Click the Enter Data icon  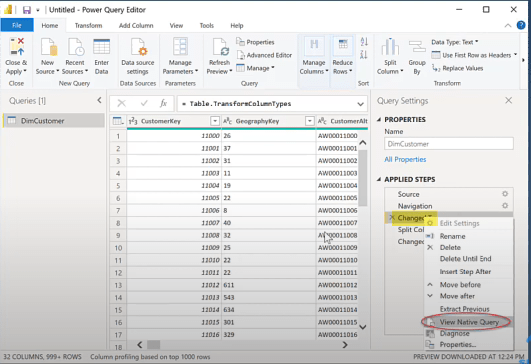[102, 47]
